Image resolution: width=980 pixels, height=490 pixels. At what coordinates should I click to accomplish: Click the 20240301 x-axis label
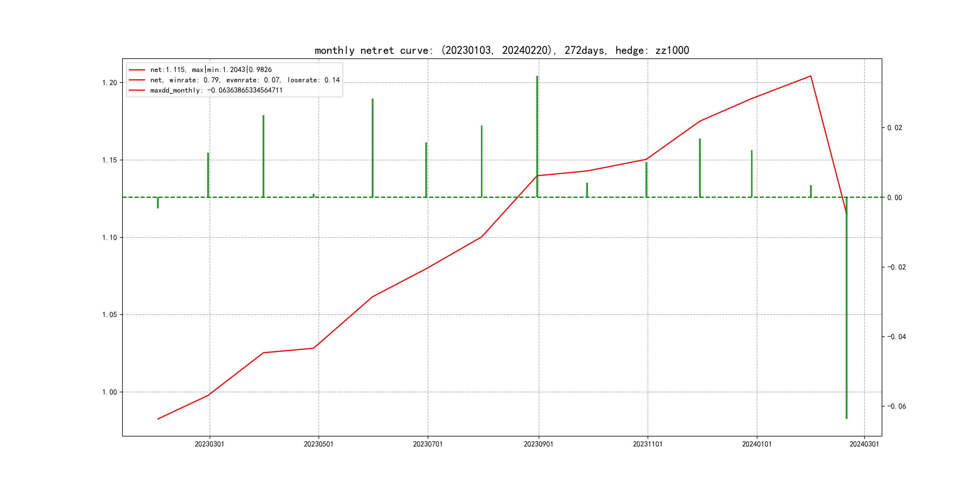pos(864,444)
